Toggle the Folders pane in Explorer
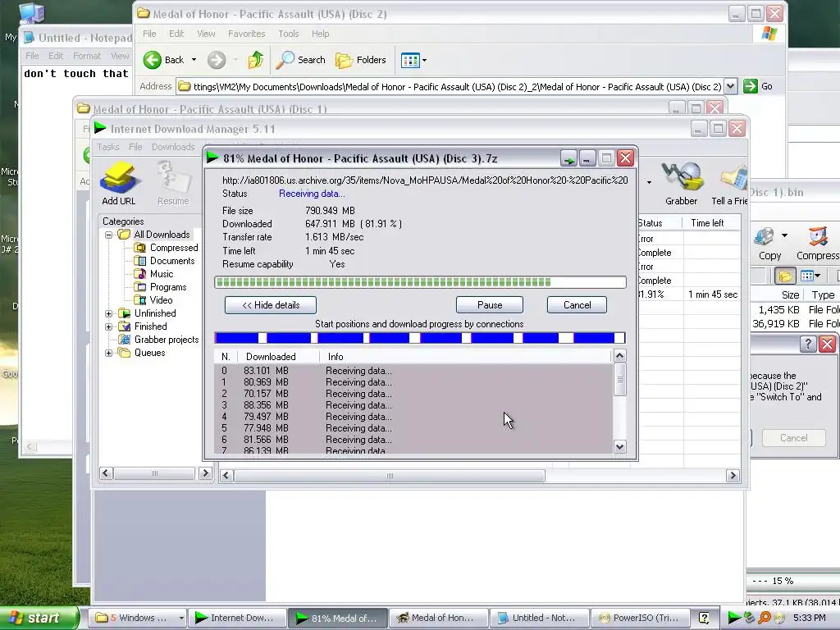 (361, 60)
